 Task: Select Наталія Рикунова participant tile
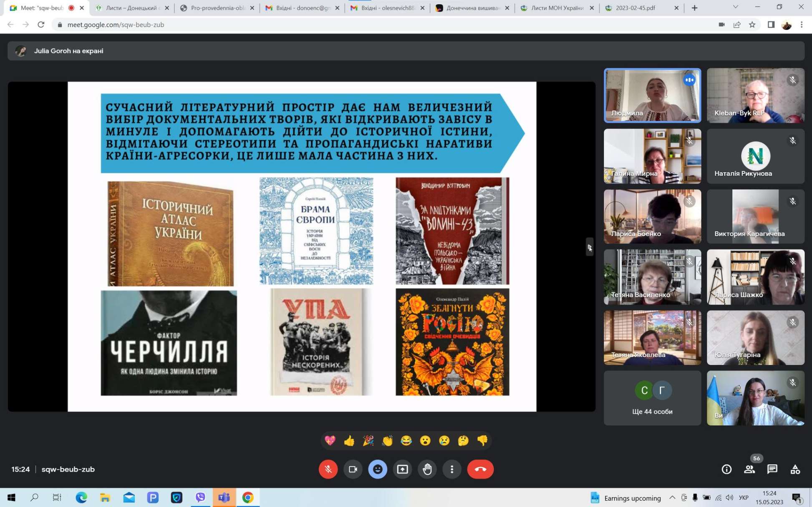pos(755,156)
